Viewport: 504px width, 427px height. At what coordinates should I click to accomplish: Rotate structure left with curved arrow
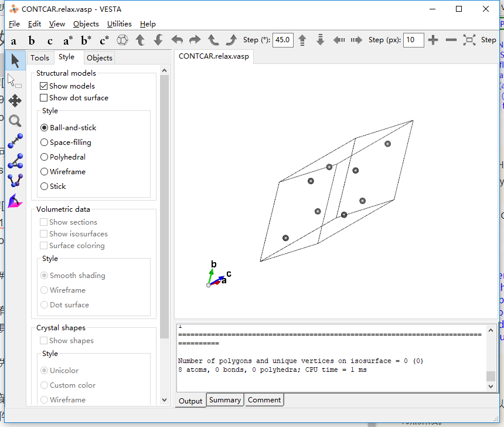[177, 40]
